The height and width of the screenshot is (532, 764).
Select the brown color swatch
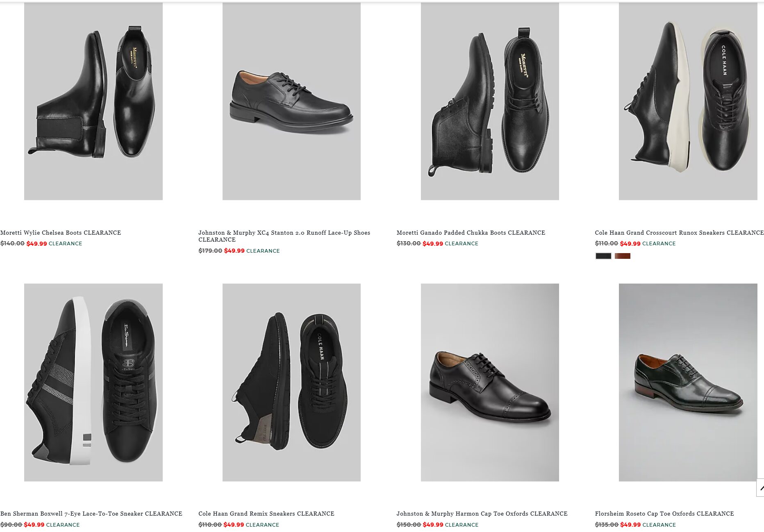[x=622, y=256]
